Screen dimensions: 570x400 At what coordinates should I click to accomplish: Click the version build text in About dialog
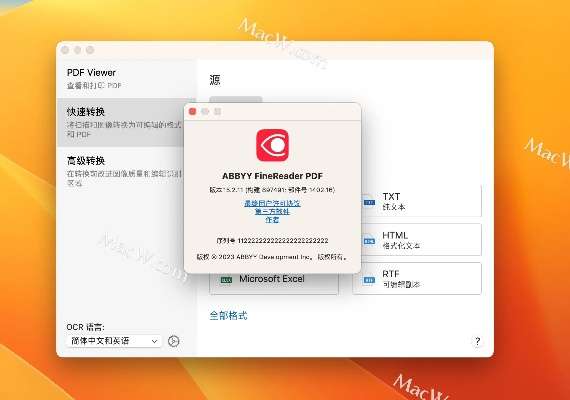(x=272, y=189)
